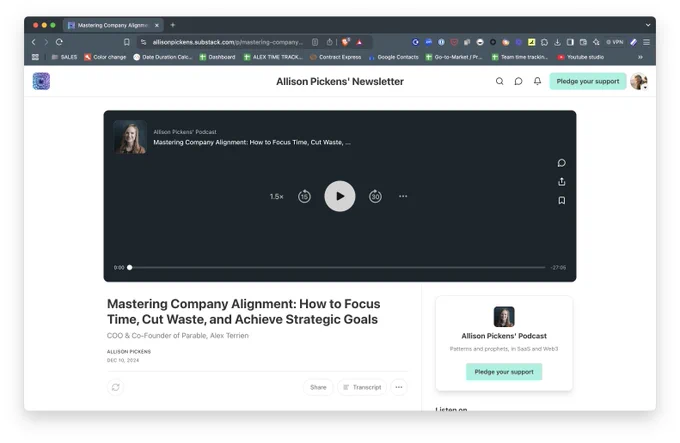Click the tab groups icon in the bookmarks bar
Screen dimensions: 680x443
tap(35, 57)
